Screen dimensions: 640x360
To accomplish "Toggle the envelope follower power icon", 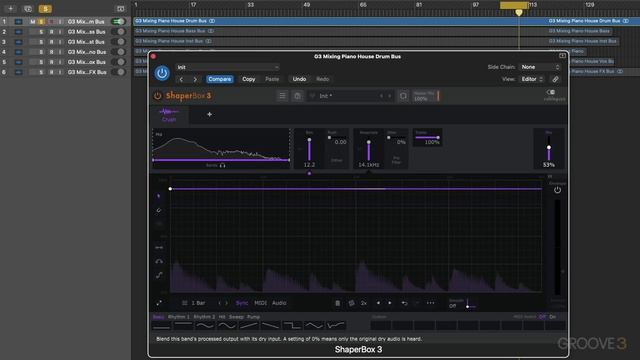I will (557, 190).
